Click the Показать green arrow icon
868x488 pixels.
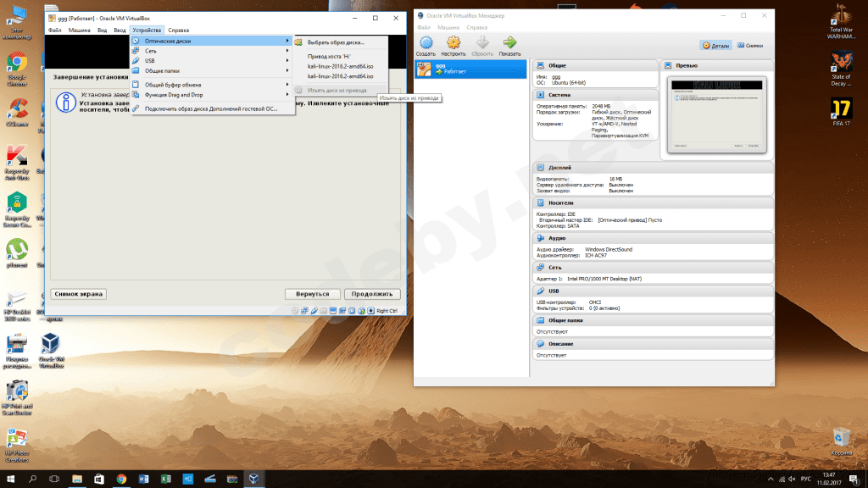pos(509,44)
